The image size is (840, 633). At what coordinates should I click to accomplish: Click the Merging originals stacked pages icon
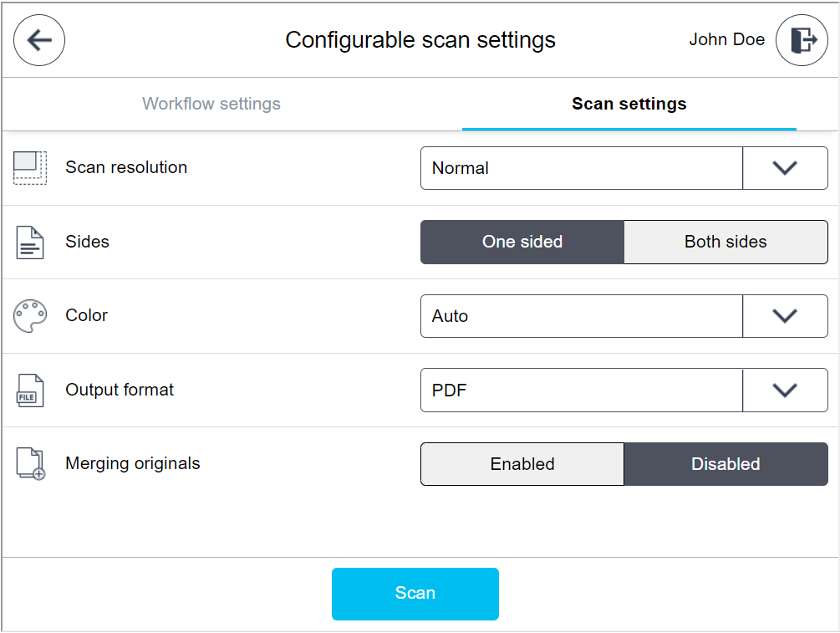tap(30, 463)
